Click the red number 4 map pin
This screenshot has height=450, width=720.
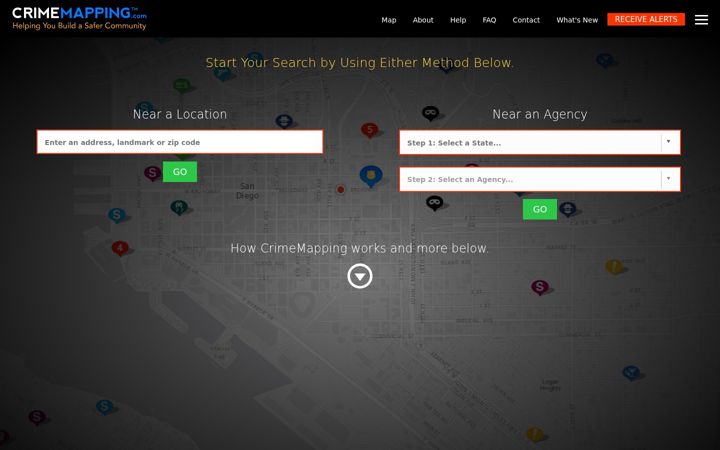(120, 248)
